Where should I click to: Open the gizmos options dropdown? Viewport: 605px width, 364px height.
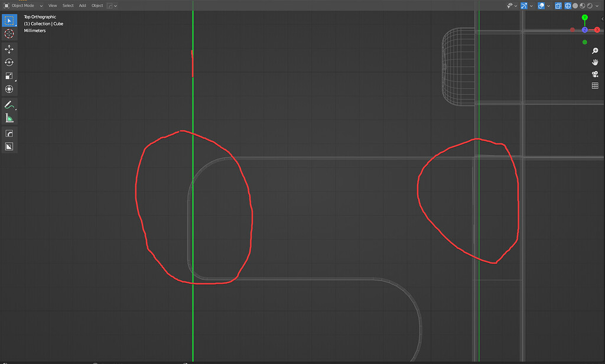531,6
